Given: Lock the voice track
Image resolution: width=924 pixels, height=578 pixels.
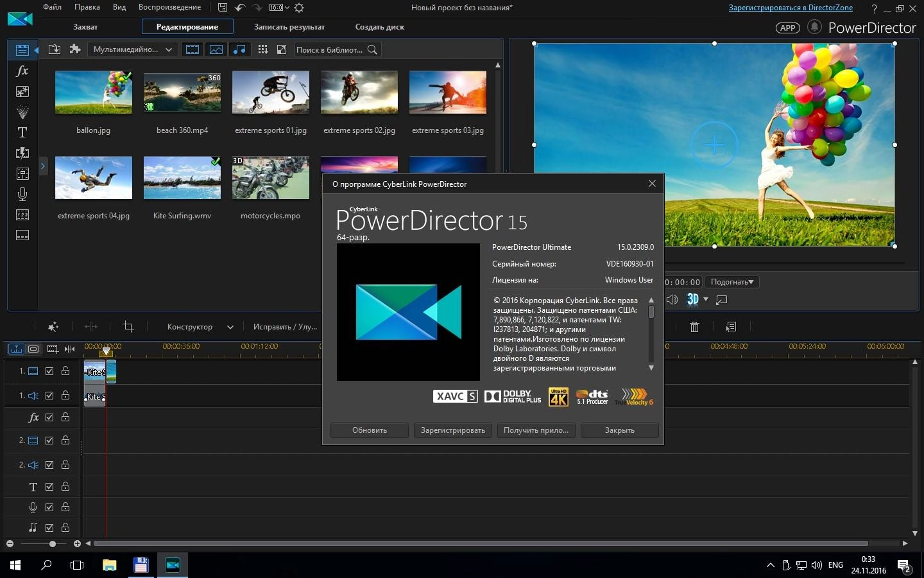Looking at the screenshot, I should [x=65, y=507].
